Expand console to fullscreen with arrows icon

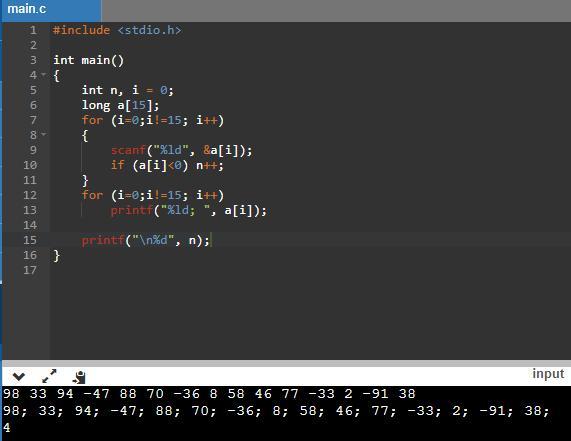coord(49,376)
